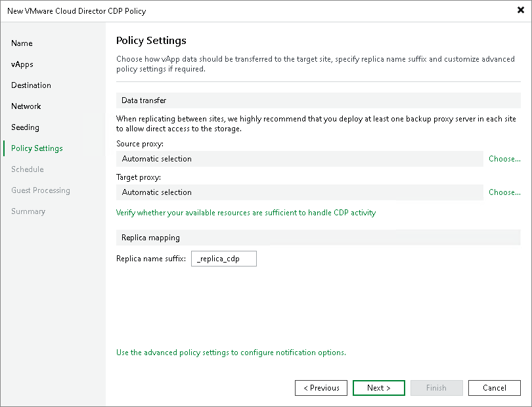Image resolution: width=532 pixels, height=407 pixels.
Task: Edit the Replica name suffix field
Action: pos(223,259)
